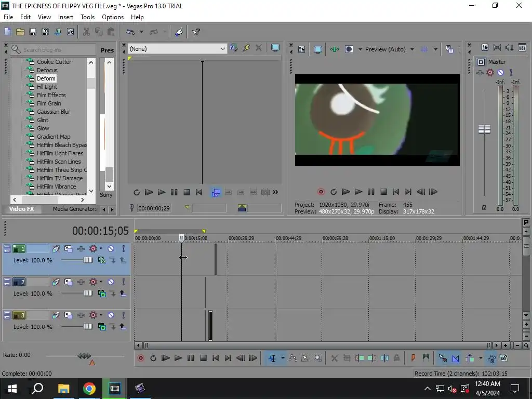The height and width of the screenshot is (399, 532).
Task: Open Chrome from the Windows taskbar
Action: point(89,389)
